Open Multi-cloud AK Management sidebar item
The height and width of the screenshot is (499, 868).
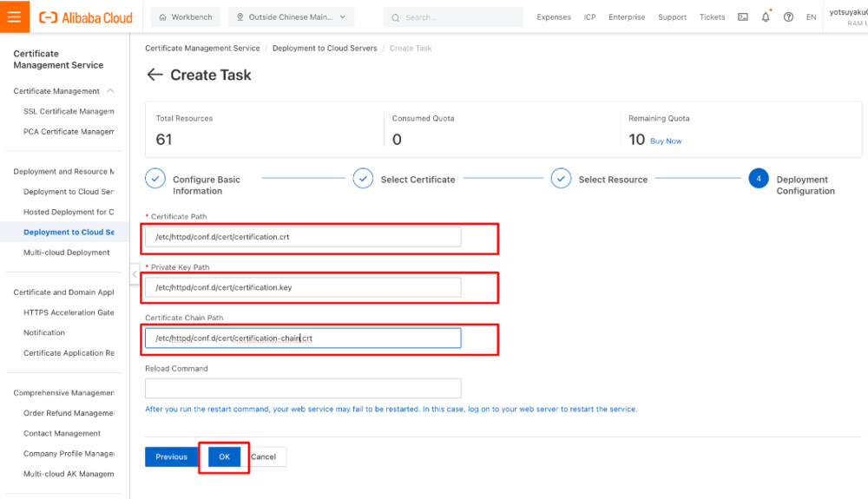pos(69,474)
